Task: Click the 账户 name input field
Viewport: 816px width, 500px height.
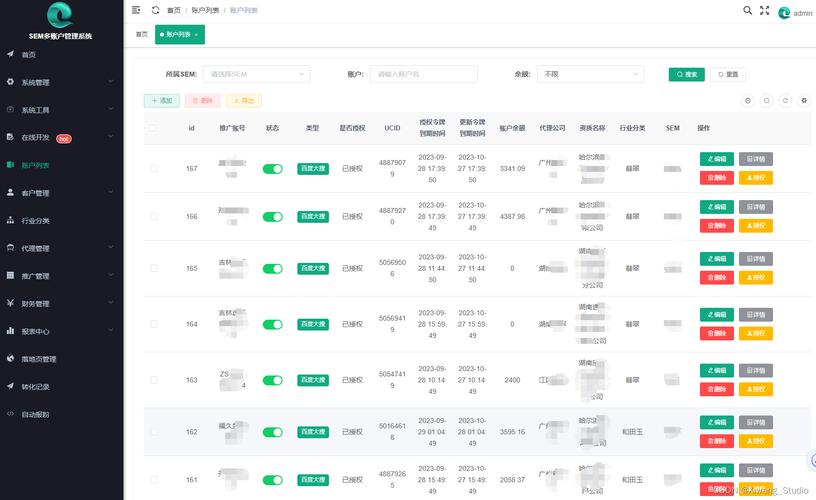Action: 424,74
